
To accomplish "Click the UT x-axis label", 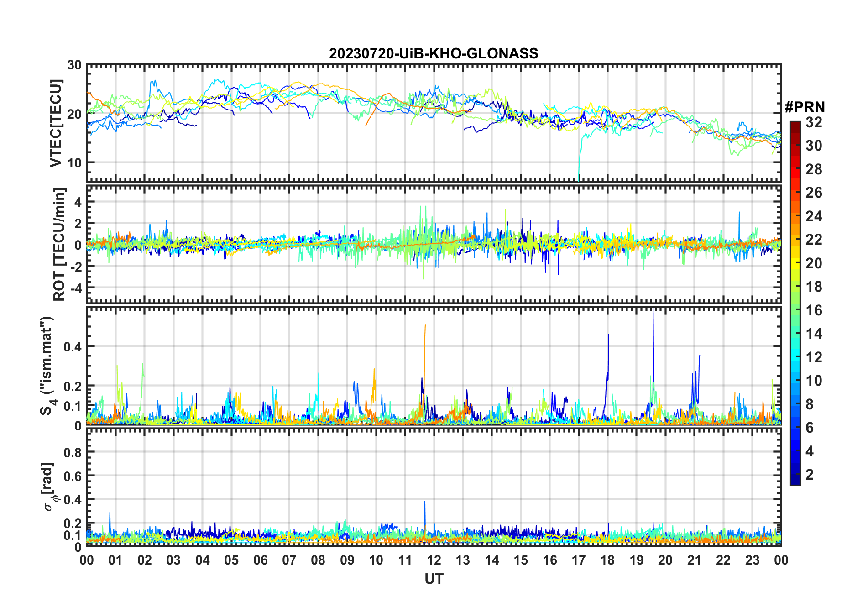I will click(434, 579).
